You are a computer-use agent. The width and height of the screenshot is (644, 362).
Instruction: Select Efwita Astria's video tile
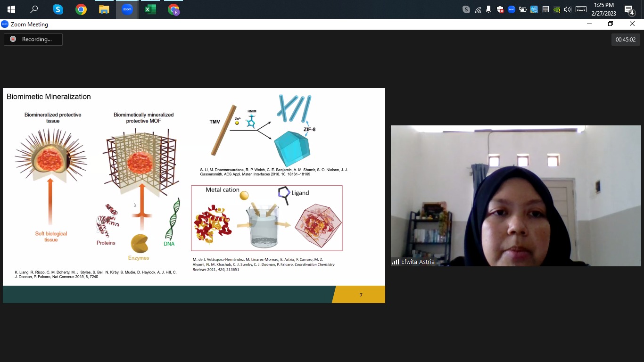515,196
